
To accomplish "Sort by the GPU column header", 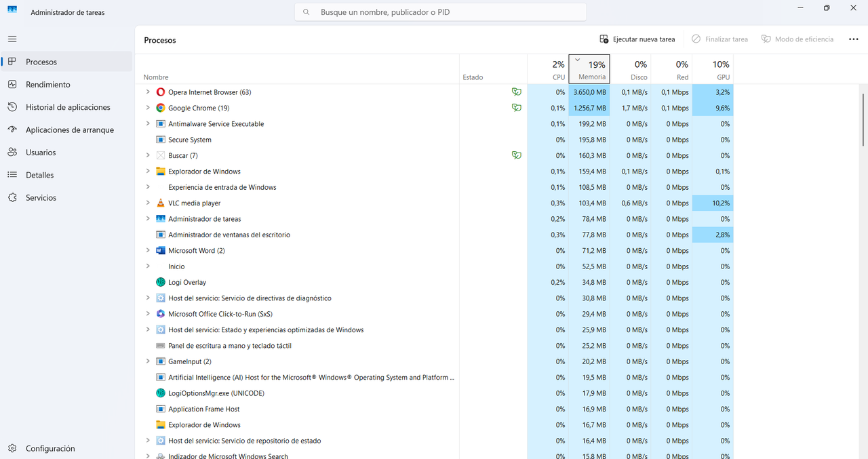I will pos(713,69).
